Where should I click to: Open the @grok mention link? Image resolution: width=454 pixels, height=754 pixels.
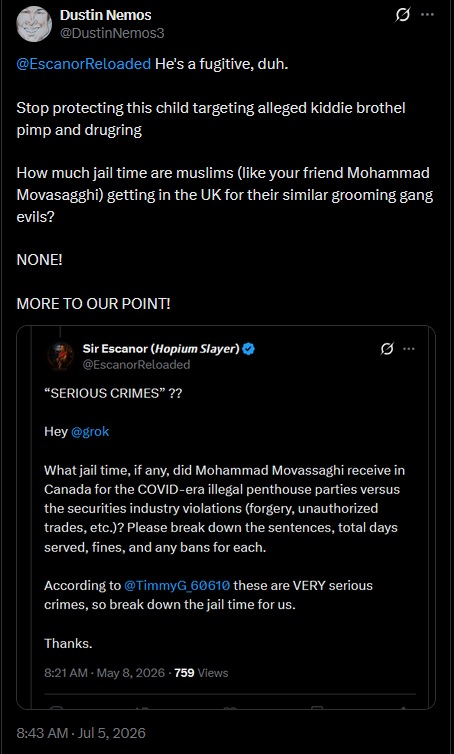90,431
